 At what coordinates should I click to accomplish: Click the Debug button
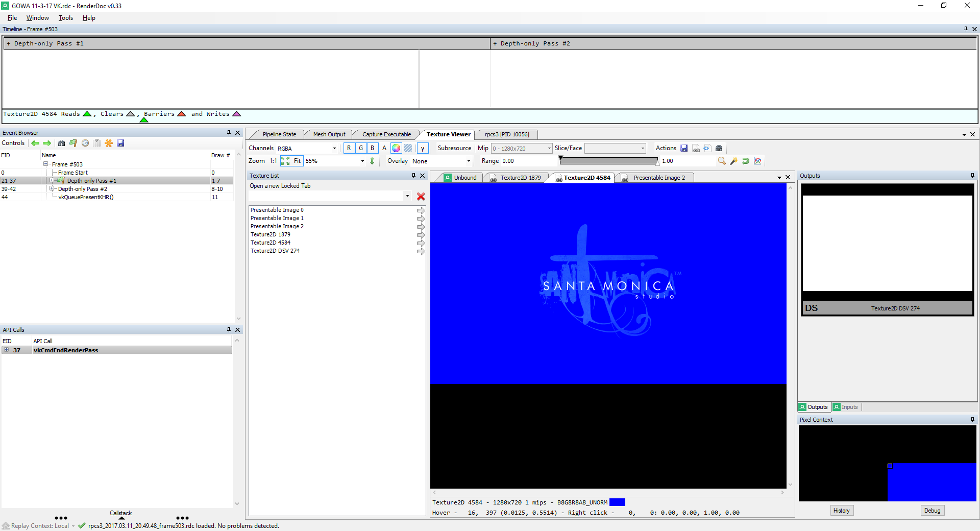tap(932, 511)
